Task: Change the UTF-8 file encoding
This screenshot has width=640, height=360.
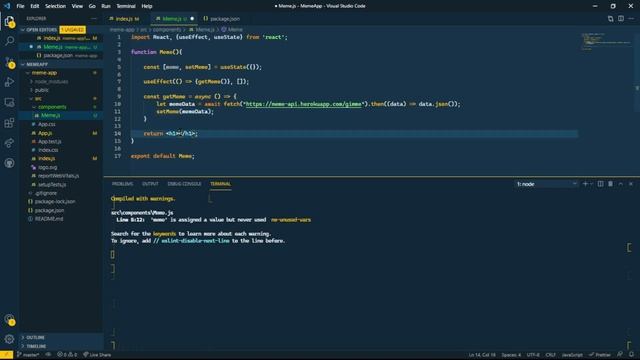Action: 533,355
